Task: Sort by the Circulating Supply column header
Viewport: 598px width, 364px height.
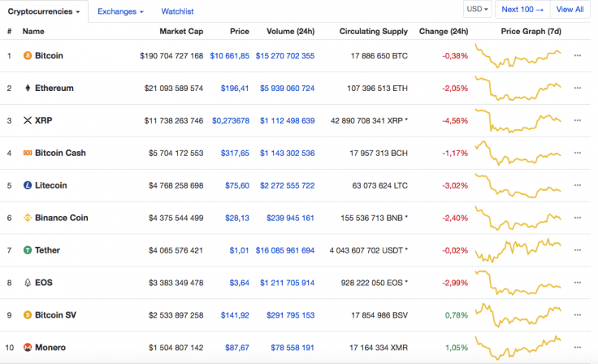Action: point(374,32)
